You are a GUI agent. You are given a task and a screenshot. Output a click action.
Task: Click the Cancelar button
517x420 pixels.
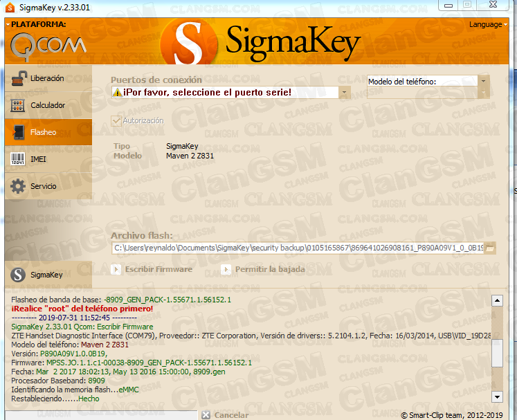226,415
